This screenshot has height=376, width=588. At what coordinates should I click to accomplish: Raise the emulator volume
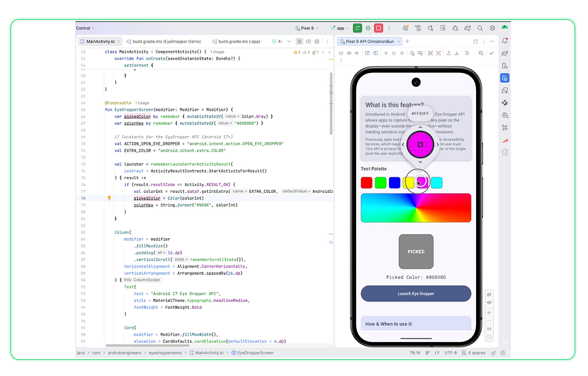click(x=349, y=53)
